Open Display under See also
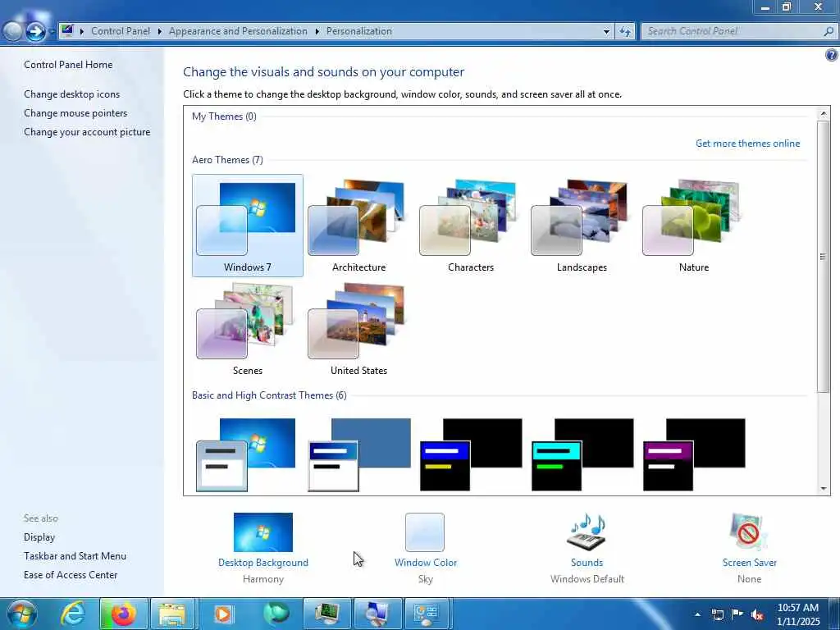 (x=39, y=537)
